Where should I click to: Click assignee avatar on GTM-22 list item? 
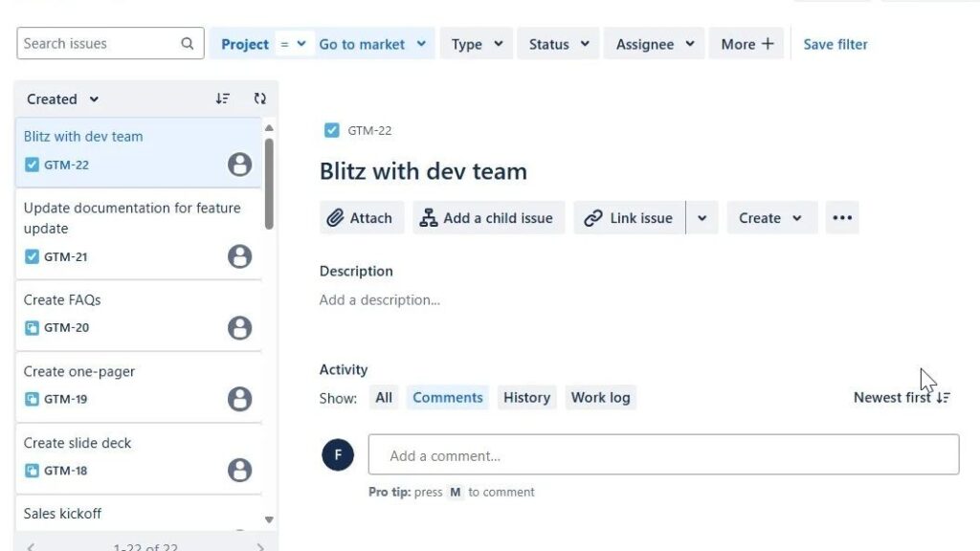click(239, 165)
